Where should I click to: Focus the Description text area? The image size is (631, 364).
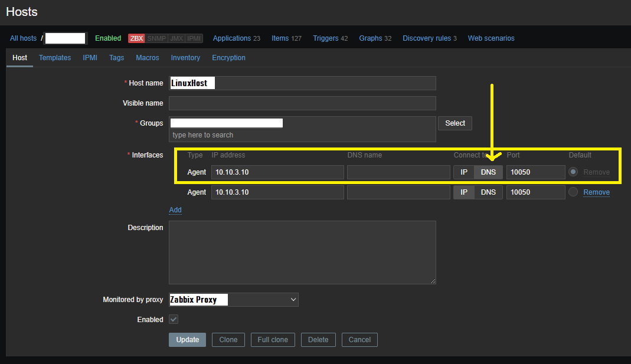click(302, 252)
